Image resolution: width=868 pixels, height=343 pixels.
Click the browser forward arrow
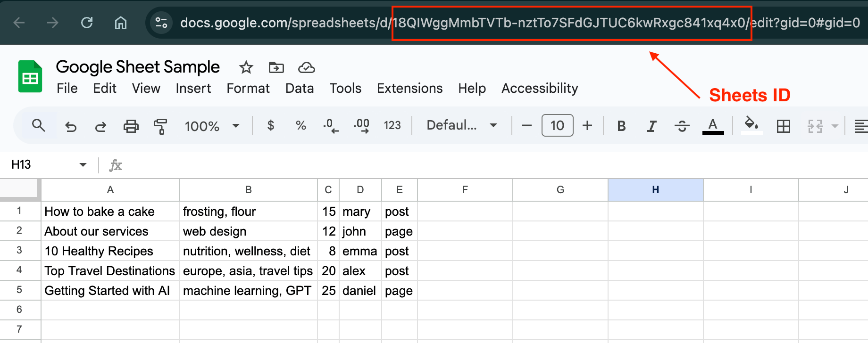(53, 23)
